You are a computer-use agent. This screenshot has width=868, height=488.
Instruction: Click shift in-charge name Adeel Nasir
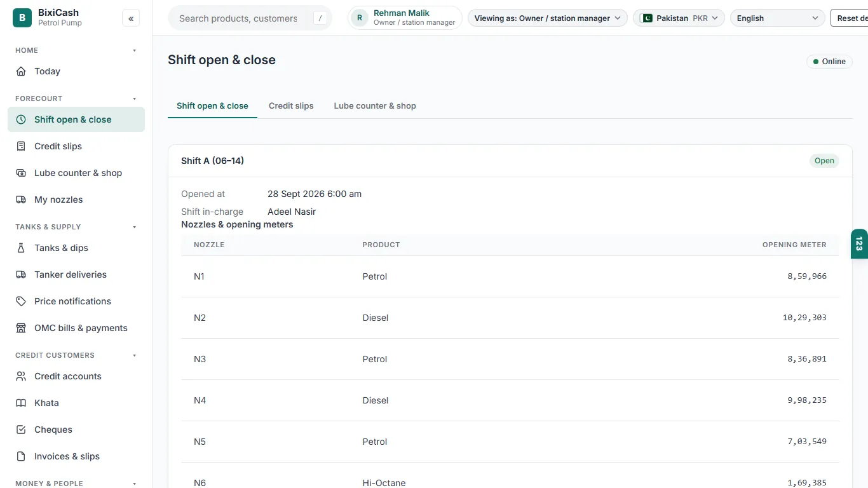click(x=292, y=212)
